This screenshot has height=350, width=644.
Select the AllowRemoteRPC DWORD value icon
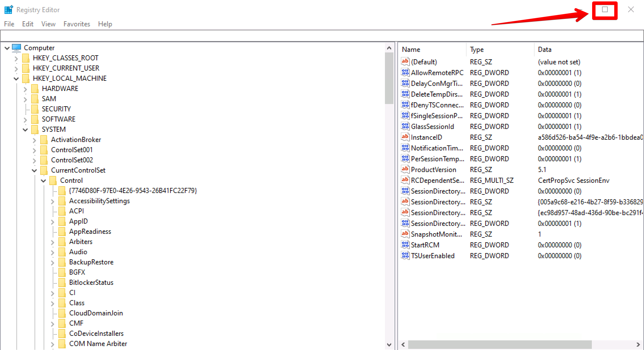(x=405, y=73)
